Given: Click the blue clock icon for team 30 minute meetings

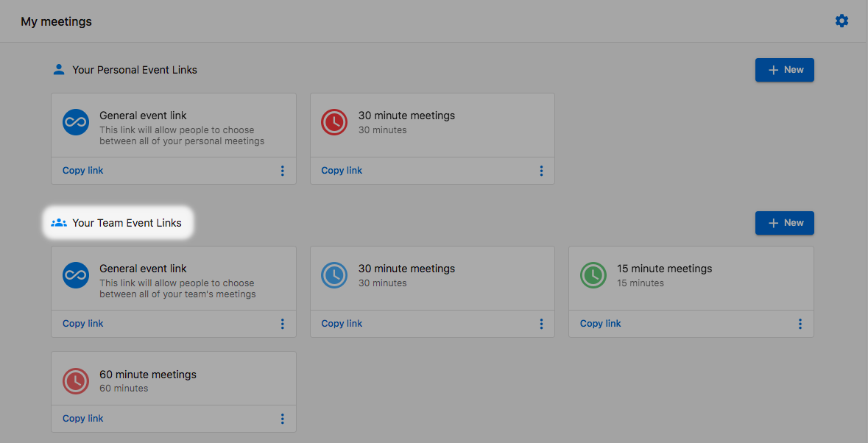Looking at the screenshot, I should click(334, 275).
